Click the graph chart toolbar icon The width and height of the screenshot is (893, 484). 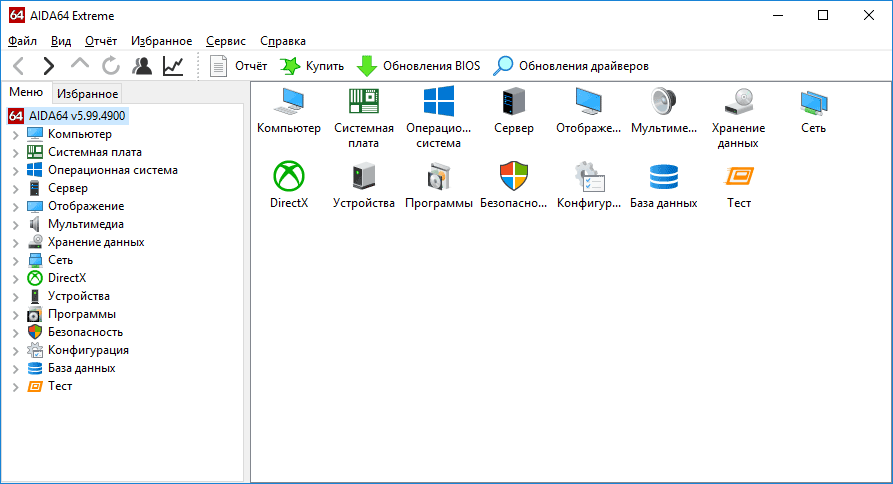click(173, 66)
